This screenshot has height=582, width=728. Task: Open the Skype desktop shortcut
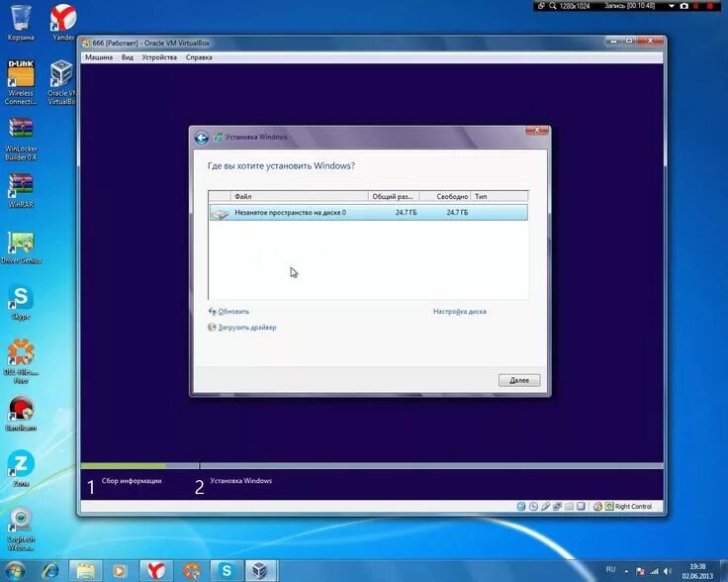(x=21, y=302)
